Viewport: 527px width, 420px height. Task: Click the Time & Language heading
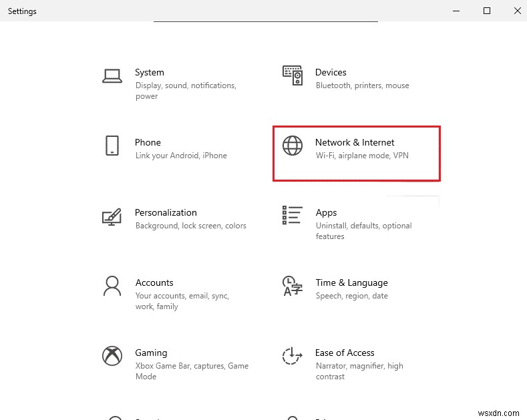(x=351, y=282)
